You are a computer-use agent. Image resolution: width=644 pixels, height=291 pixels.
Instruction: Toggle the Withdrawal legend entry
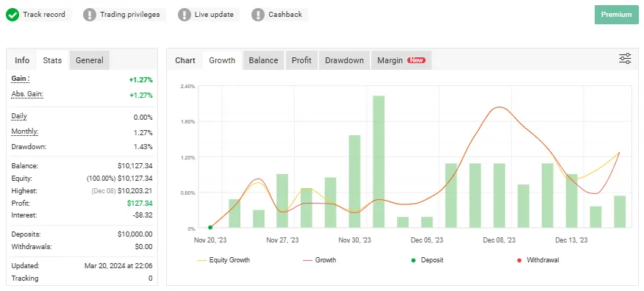538,260
